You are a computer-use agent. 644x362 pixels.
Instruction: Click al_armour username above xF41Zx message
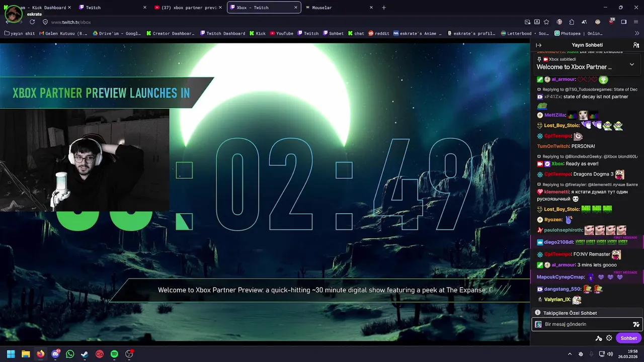(x=563, y=79)
